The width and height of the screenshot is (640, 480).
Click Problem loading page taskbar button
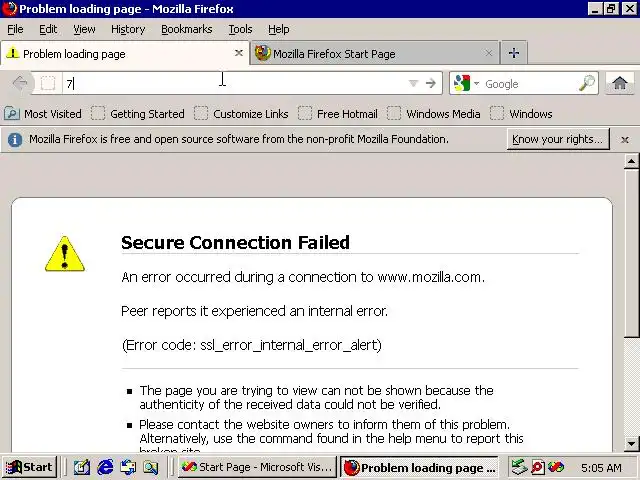pyautogui.click(x=420, y=467)
